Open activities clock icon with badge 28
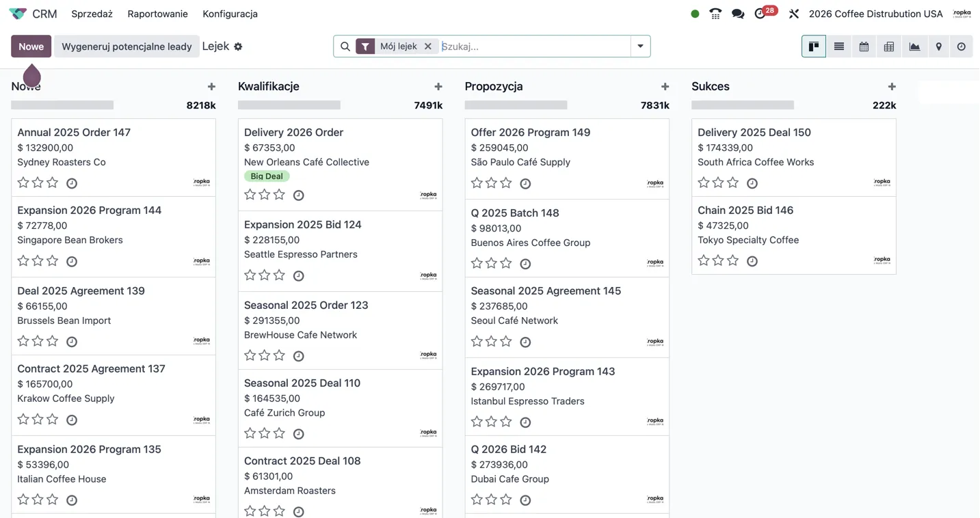Viewport: 980px width, 518px height. click(x=760, y=14)
